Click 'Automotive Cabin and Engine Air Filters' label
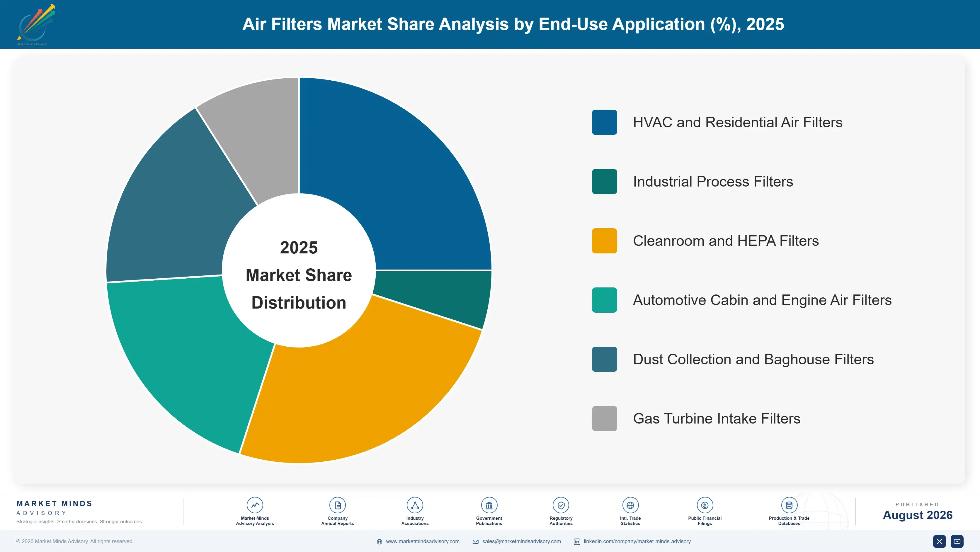 coord(762,300)
